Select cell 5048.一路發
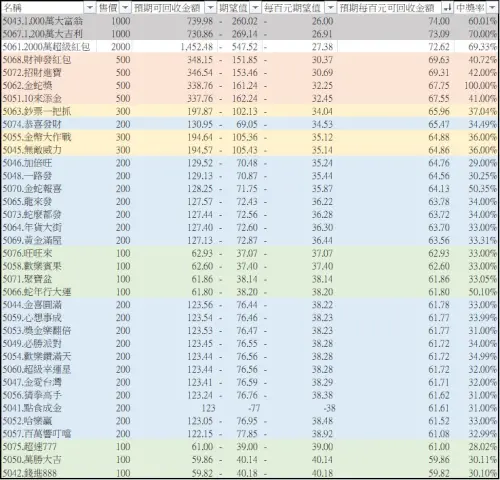The image size is (500, 480). click(49, 176)
